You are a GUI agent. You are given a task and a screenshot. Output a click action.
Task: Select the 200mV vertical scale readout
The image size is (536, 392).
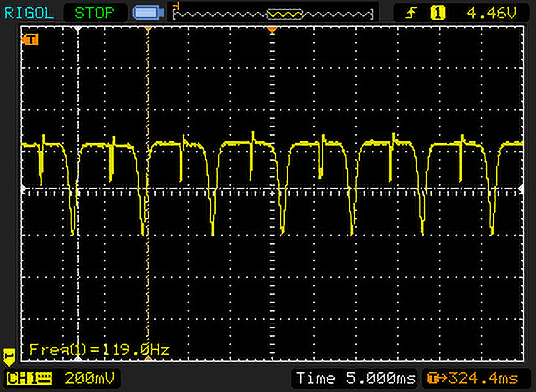(x=89, y=379)
